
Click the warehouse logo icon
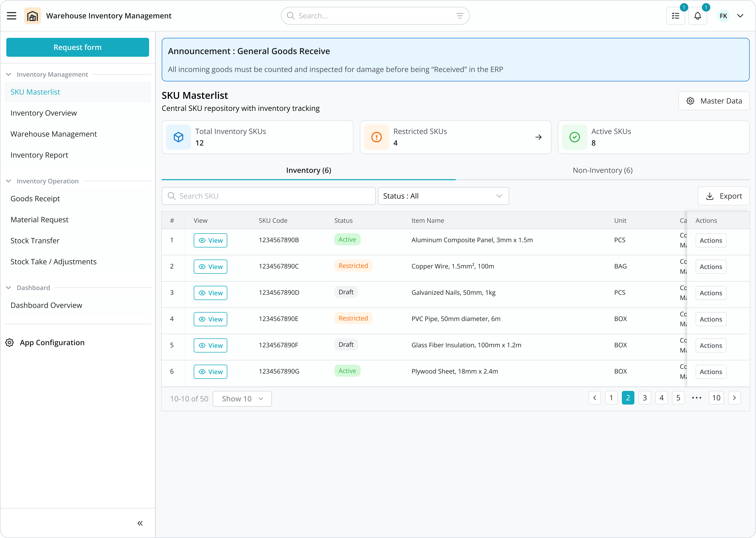click(x=32, y=16)
